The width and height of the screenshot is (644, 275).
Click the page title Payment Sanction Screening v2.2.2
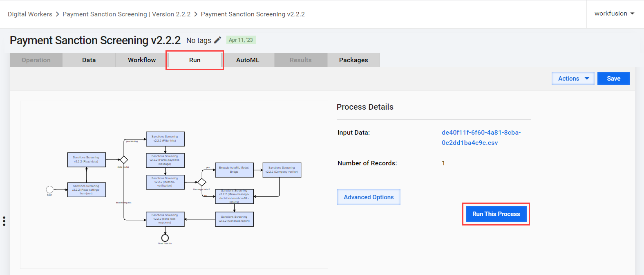pos(95,40)
